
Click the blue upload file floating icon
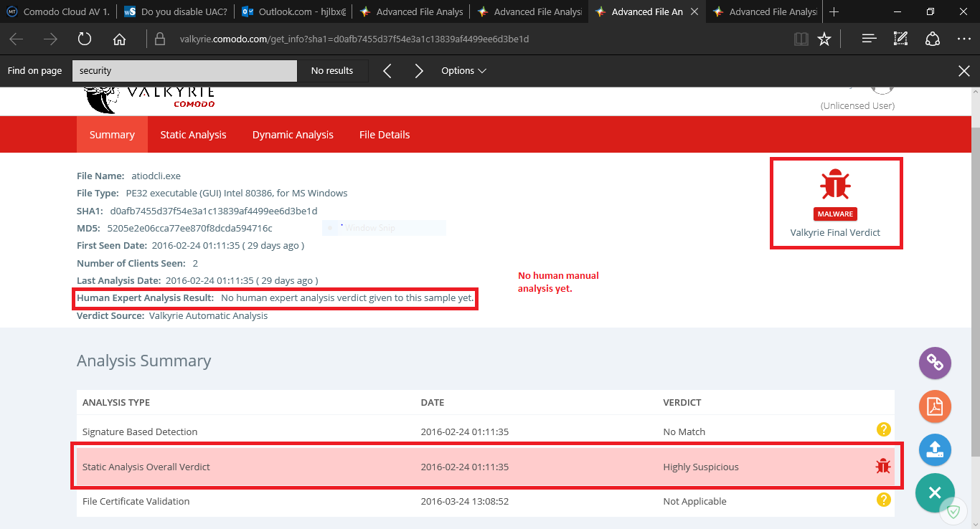[935, 449]
